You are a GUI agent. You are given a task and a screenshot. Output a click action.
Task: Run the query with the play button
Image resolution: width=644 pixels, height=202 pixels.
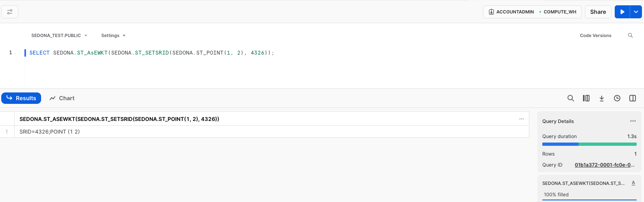tap(622, 12)
